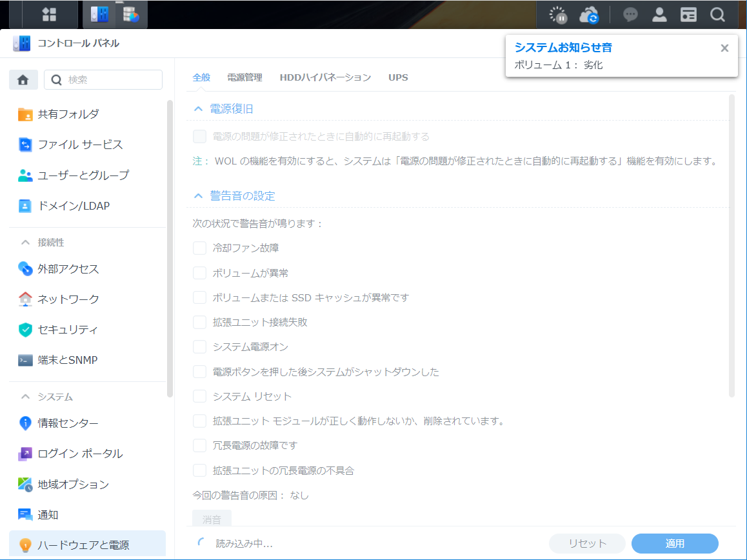Enable ボリュームが異常 beep checkbox

point(199,273)
